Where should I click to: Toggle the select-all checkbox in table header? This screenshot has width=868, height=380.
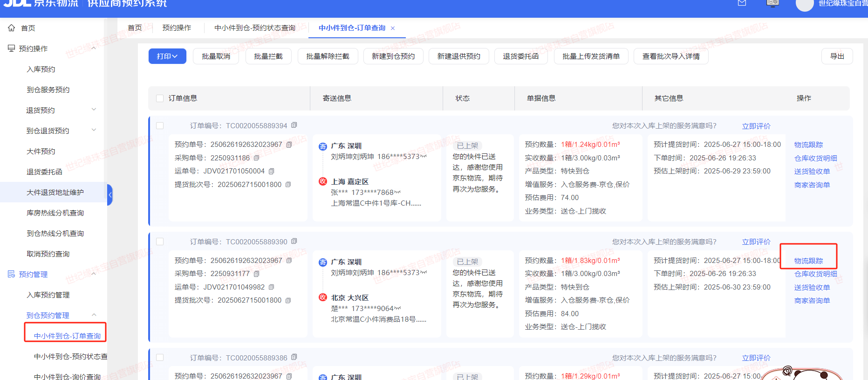160,98
